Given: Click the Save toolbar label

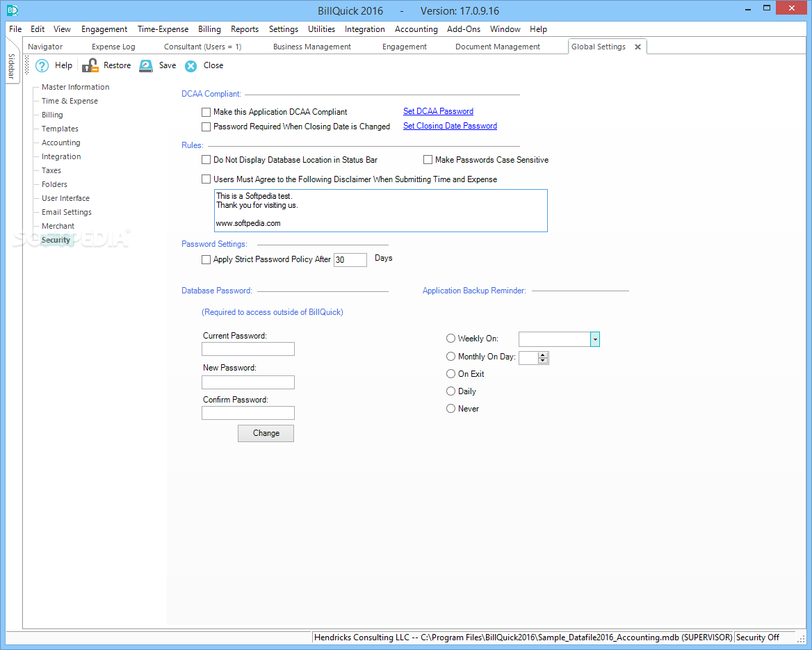Looking at the screenshot, I should 168,65.
